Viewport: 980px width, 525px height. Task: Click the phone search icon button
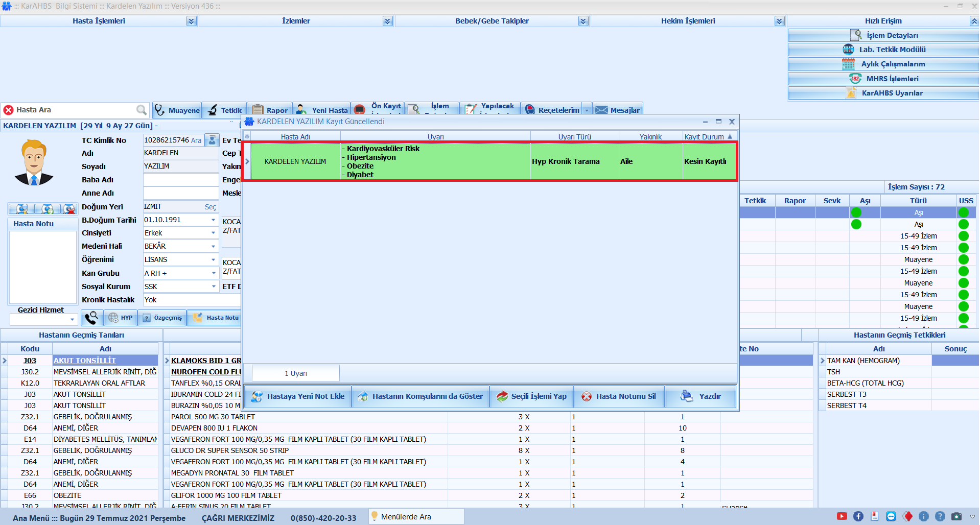[x=91, y=318]
